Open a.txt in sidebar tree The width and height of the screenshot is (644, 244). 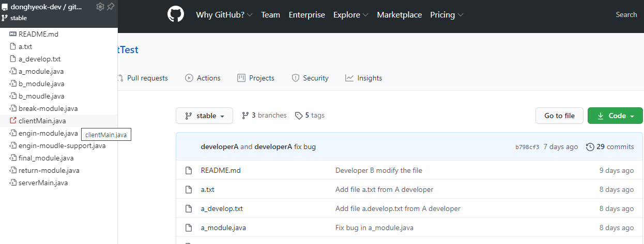click(x=25, y=46)
